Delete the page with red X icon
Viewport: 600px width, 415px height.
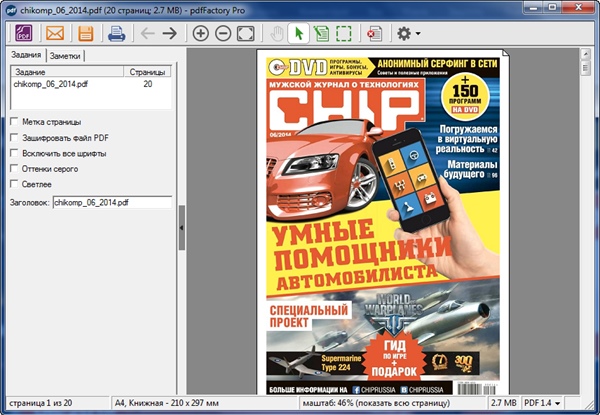374,33
